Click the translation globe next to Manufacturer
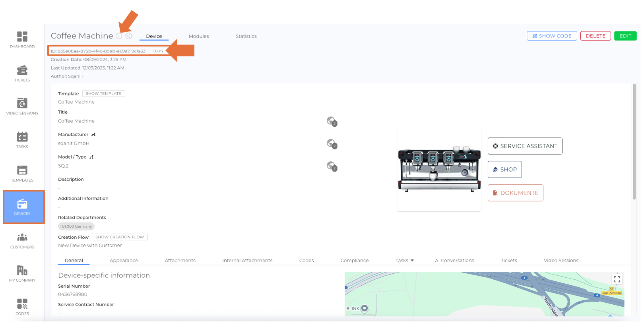The width and height of the screenshot is (644, 323). tap(332, 143)
